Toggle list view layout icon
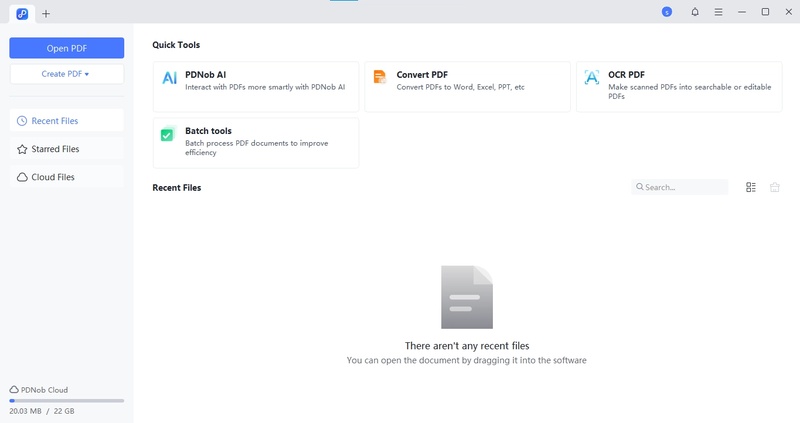Screen dimensions: 800x423 pos(751,187)
